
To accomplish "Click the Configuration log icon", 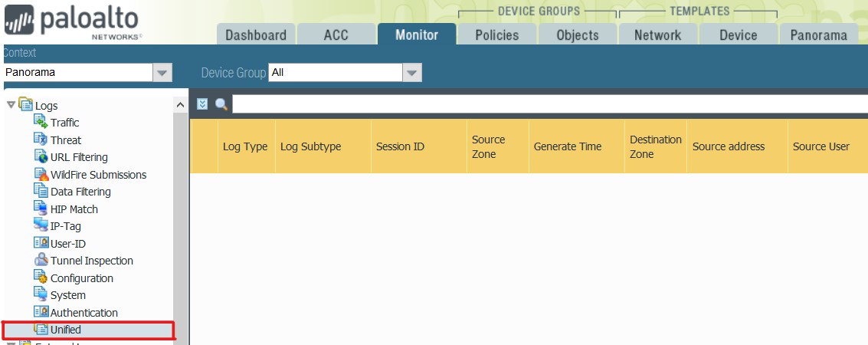I will 41,278.
